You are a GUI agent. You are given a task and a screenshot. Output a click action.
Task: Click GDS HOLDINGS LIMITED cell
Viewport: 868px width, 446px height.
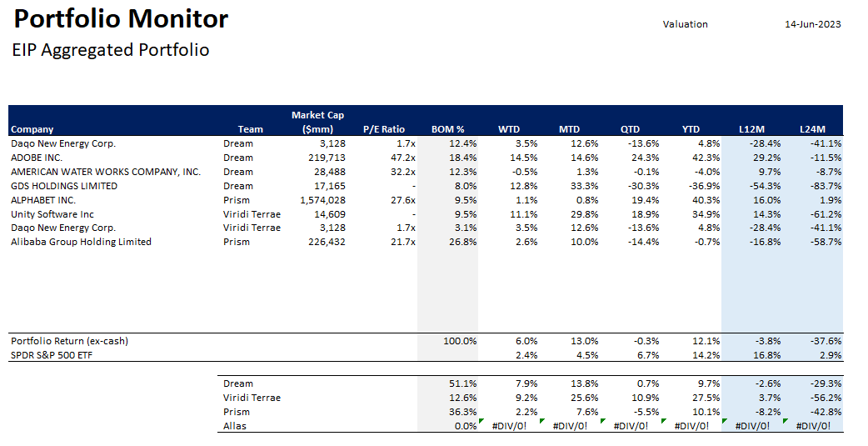pos(64,186)
